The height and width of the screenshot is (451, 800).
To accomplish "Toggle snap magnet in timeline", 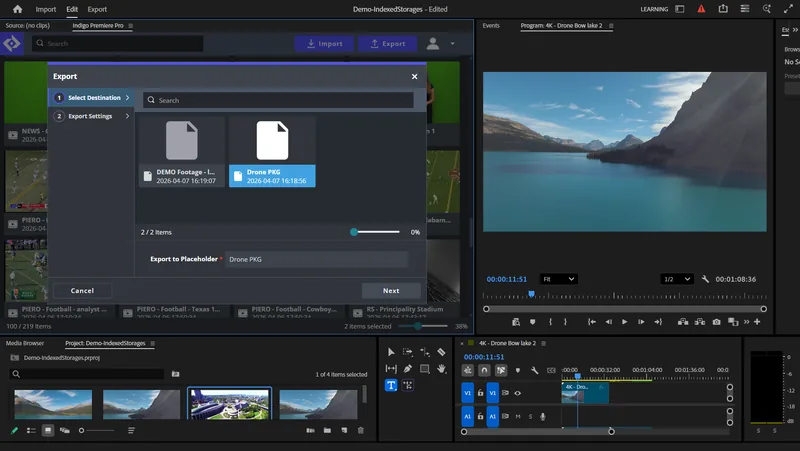I will click(x=484, y=370).
